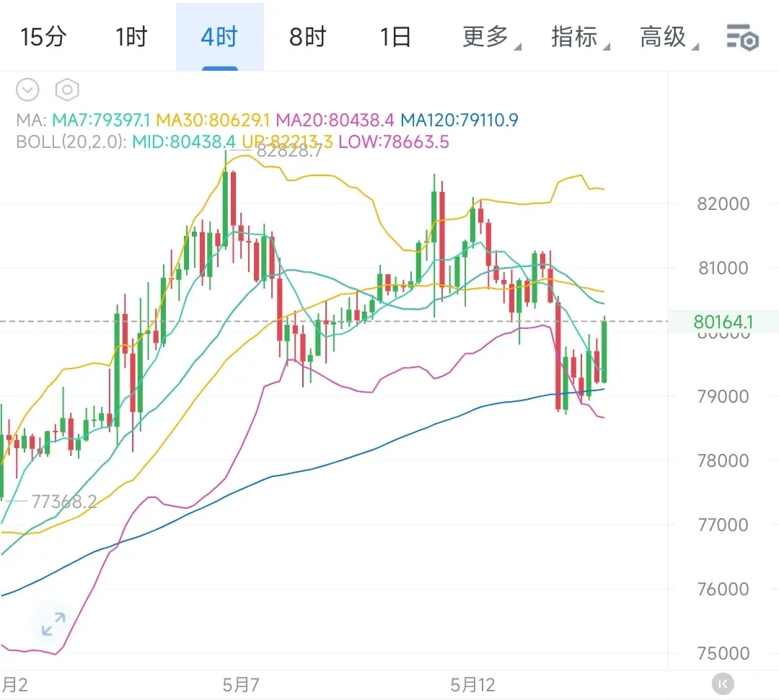Open the 高级 advanced dropdown
Screen dimensions: 779x700
pyautogui.click(x=668, y=38)
